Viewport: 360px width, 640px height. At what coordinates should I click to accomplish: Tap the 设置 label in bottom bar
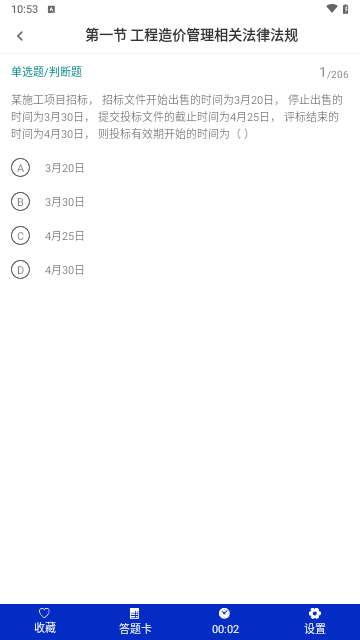315,628
